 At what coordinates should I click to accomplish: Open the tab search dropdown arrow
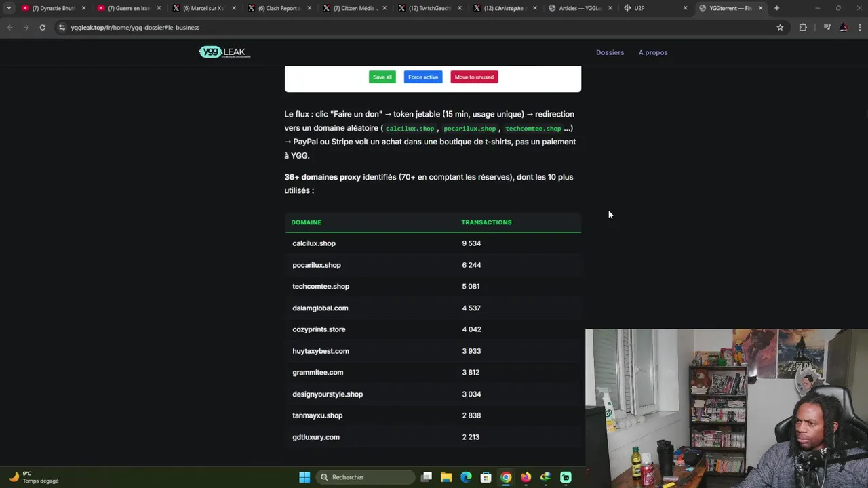(x=9, y=8)
